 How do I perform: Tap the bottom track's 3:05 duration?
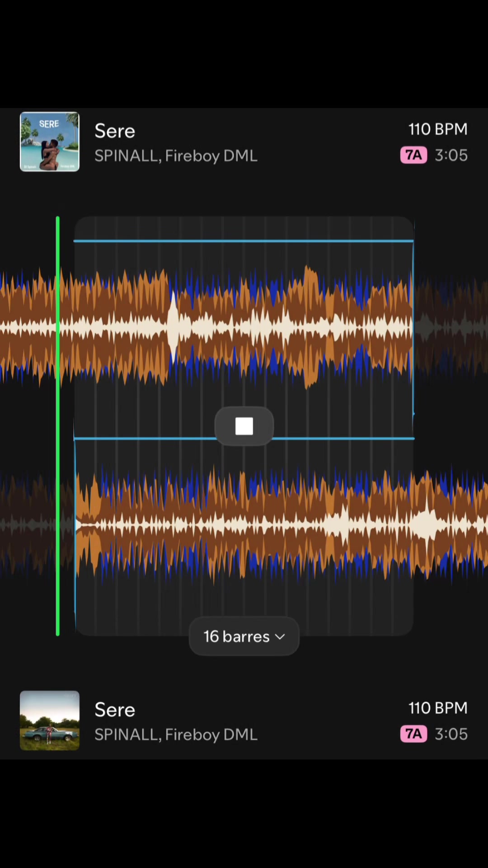point(451,734)
